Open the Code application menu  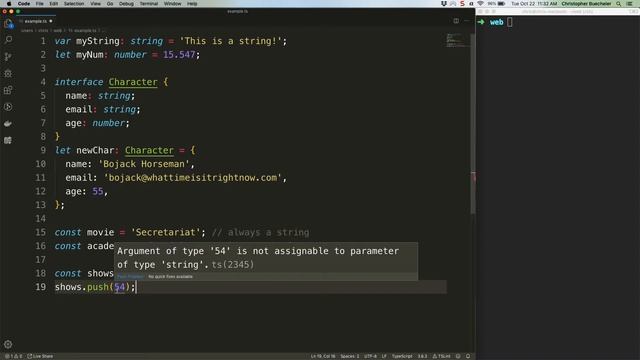pos(24,4)
